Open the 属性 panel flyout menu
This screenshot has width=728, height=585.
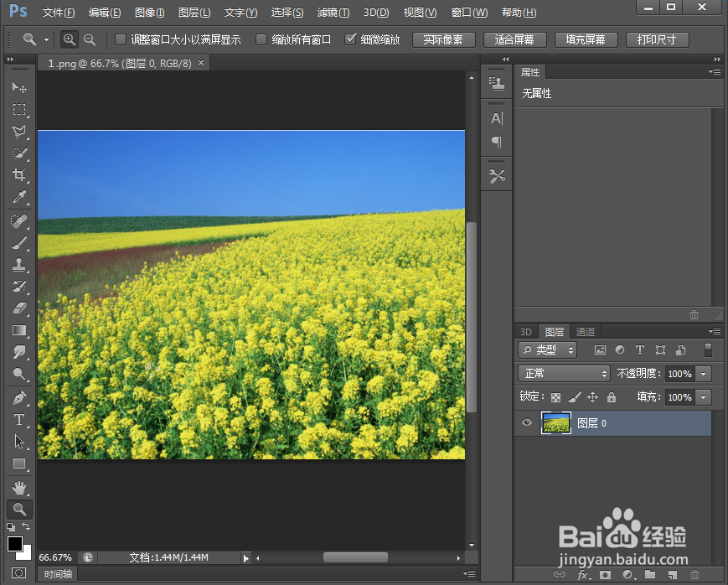point(715,71)
